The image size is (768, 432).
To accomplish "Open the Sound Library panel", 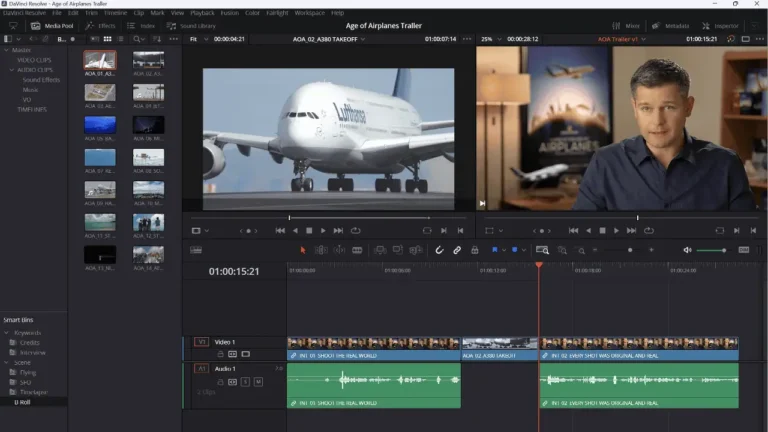I will (192, 26).
